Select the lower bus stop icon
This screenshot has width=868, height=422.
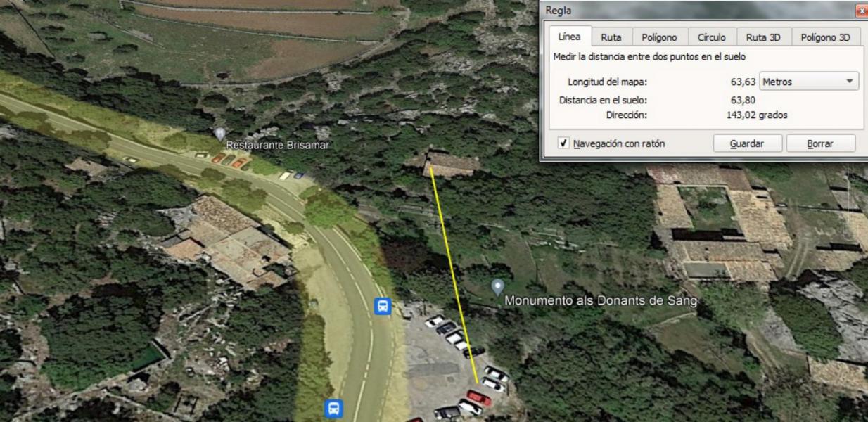pos(333,408)
